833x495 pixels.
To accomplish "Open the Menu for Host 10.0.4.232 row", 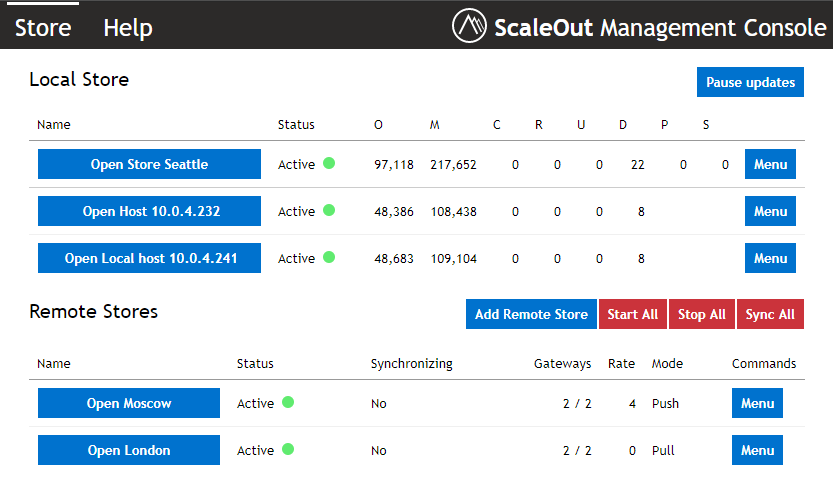I will (x=770, y=211).
